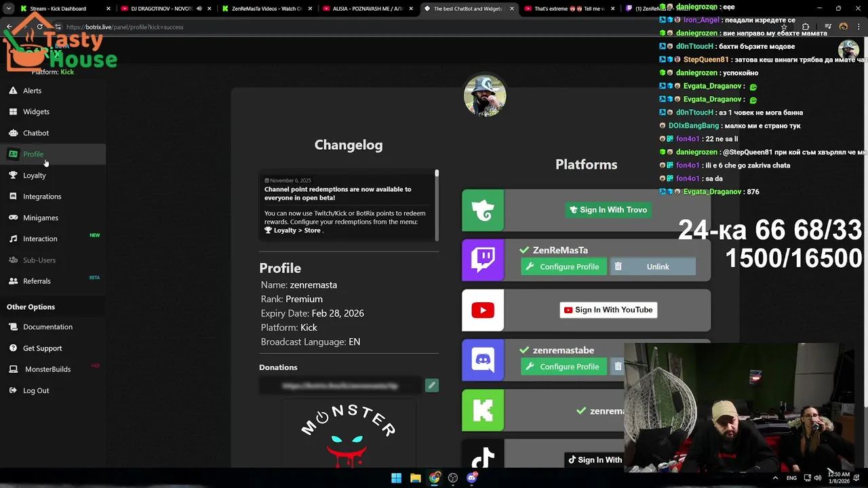This screenshot has height=488, width=868.
Task: Click Sign In With YouTube button
Action: [x=608, y=310]
